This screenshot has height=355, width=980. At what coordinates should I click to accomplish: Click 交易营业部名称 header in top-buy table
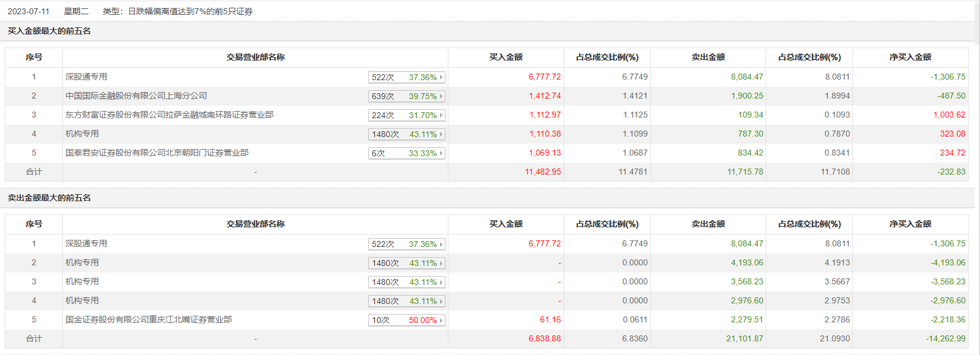tap(255, 57)
